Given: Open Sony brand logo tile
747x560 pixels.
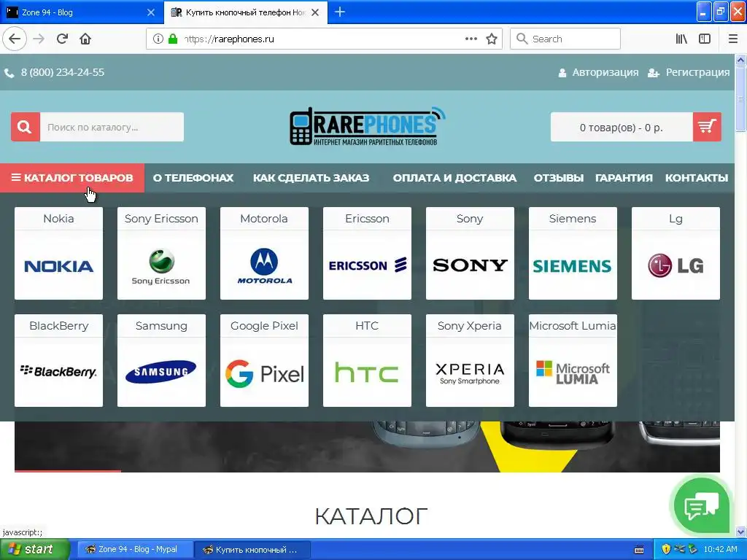Looking at the screenshot, I should pos(471,265).
